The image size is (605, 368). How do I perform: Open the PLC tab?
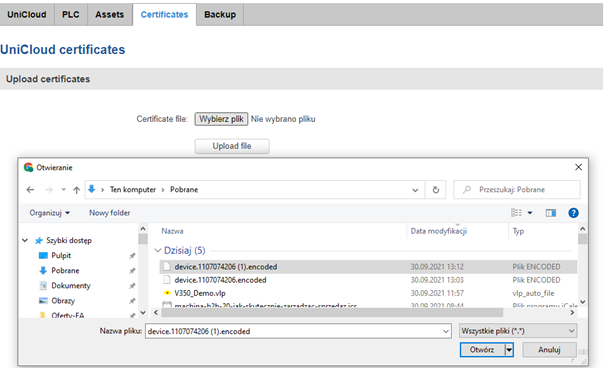click(x=71, y=15)
